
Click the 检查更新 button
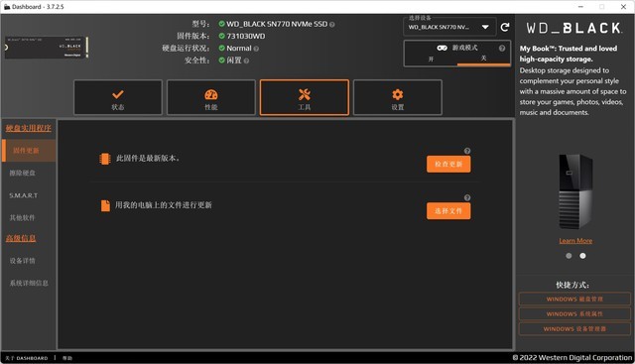[x=448, y=164]
